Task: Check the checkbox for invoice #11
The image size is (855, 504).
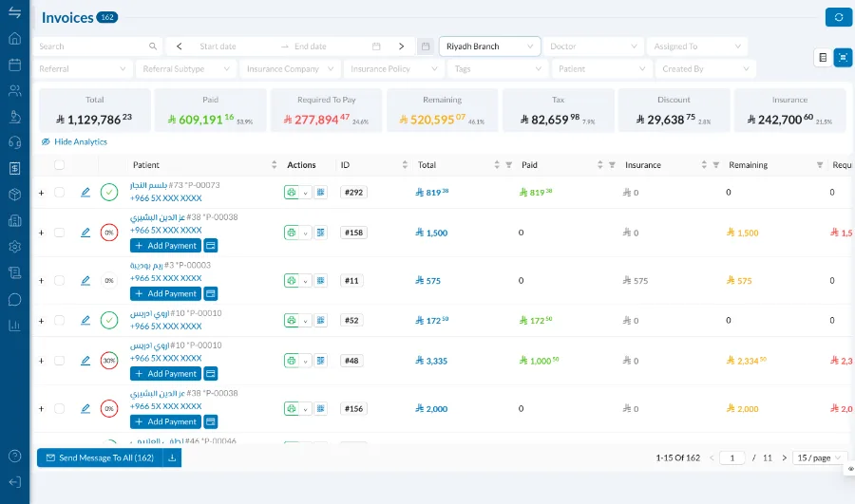Action: 60,281
